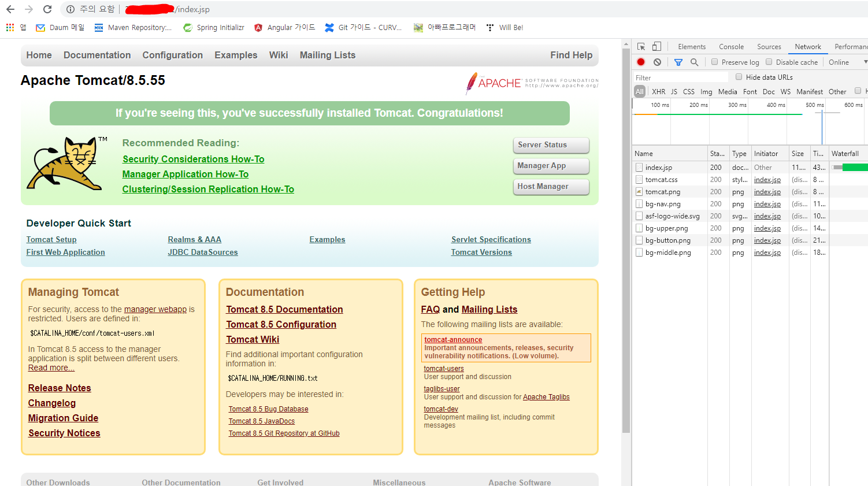Open the Tomcat 8.5 Documentation link

284,309
